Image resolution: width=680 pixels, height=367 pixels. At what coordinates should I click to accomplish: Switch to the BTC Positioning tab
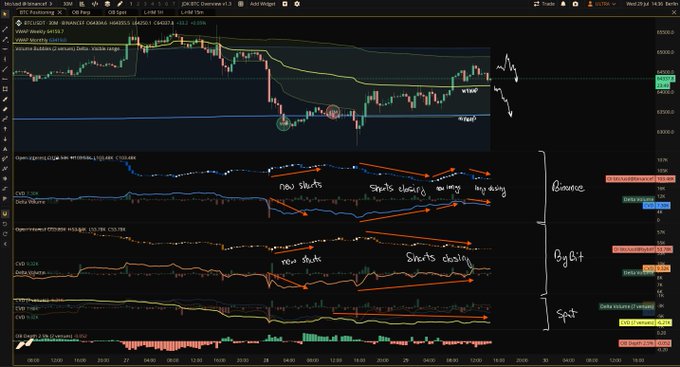[37, 13]
